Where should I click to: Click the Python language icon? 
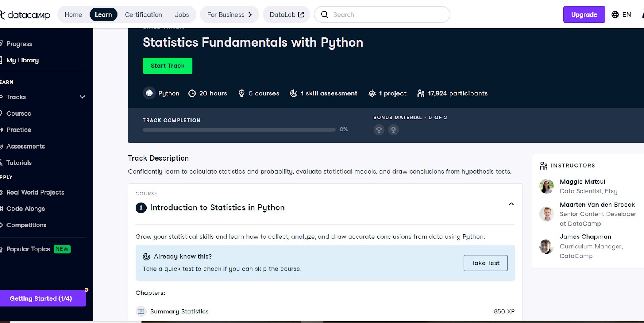pos(149,93)
